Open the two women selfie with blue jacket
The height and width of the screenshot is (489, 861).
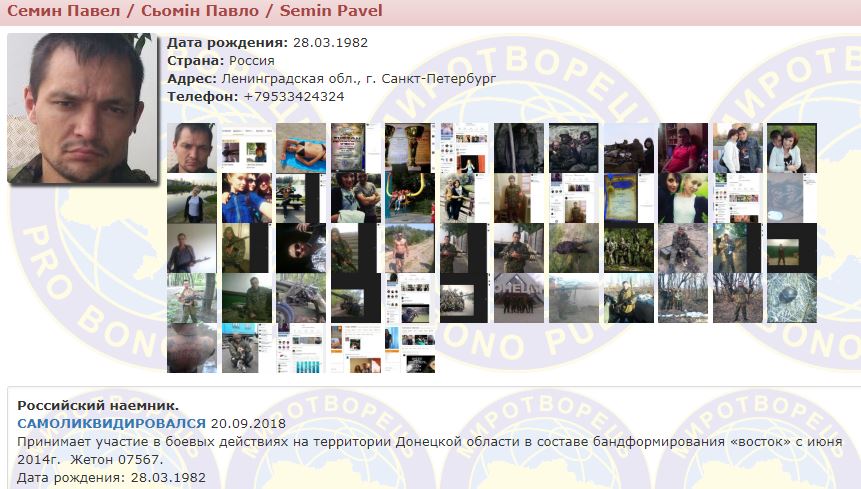click(247, 198)
